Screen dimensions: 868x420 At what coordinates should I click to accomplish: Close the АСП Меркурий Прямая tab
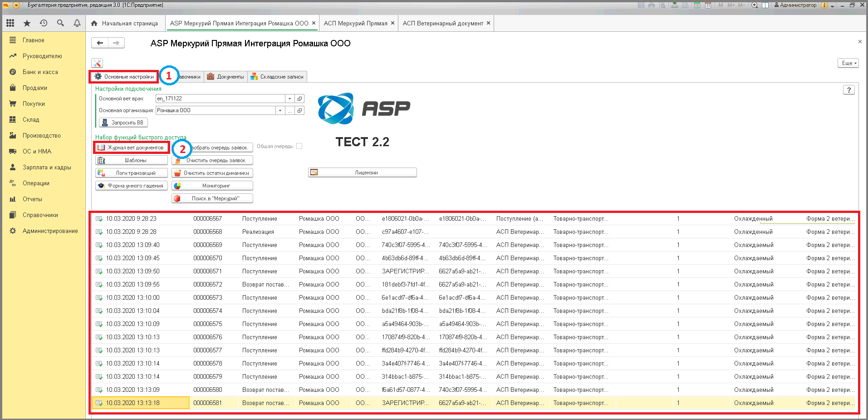coord(392,23)
